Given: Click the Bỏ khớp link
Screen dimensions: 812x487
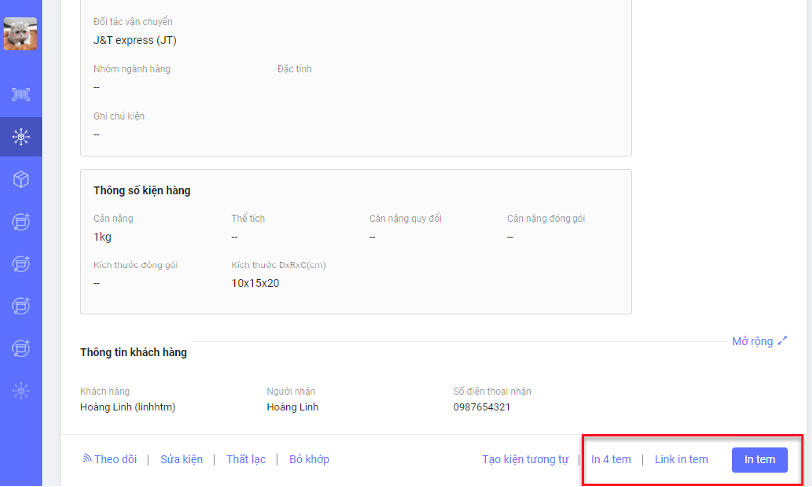Looking at the screenshot, I should (x=309, y=459).
